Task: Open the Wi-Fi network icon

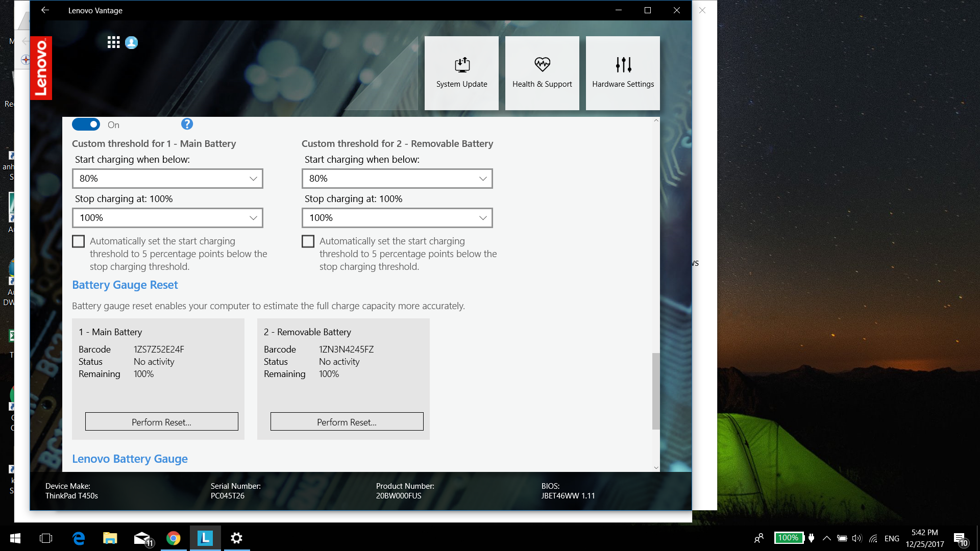Action: (x=873, y=538)
